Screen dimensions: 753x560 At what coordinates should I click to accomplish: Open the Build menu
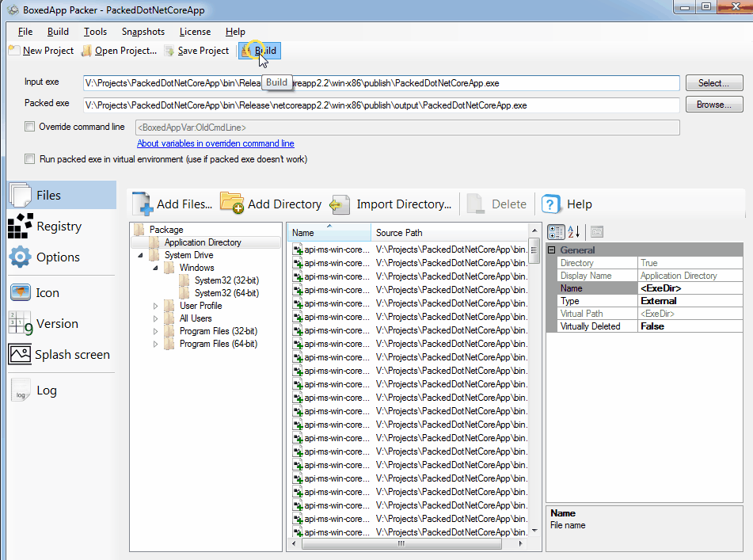point(58,32)
